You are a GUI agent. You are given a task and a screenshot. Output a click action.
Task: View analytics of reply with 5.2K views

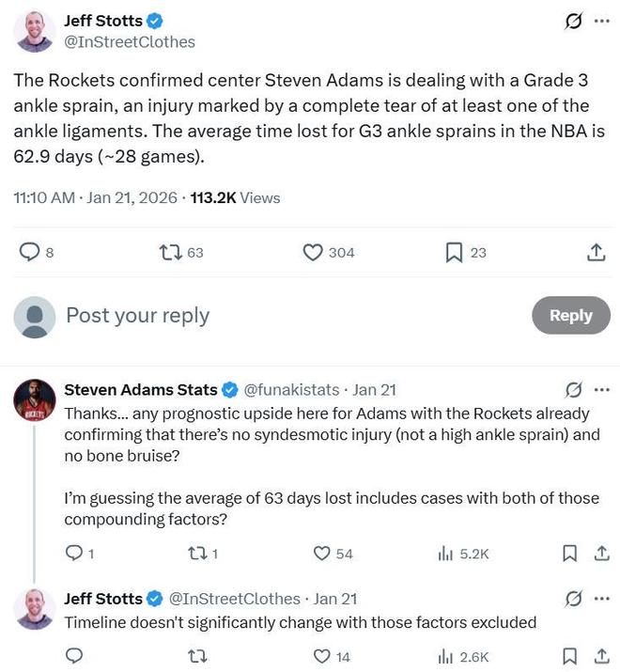pos(446,554)
